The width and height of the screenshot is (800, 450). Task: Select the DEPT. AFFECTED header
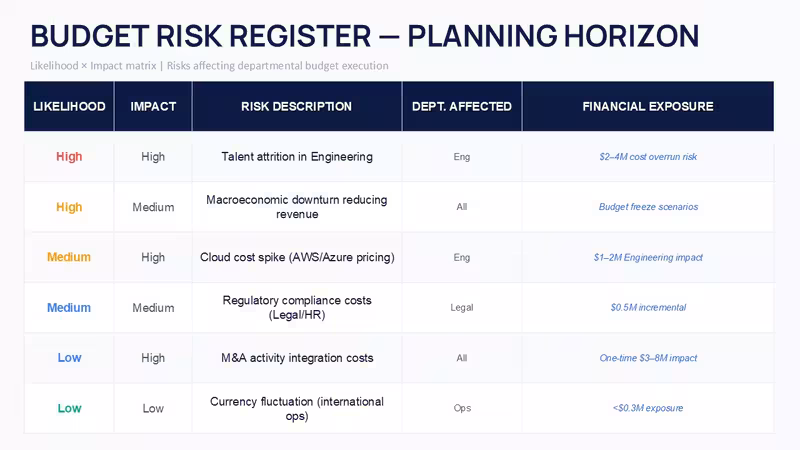(x=462, y=106)
